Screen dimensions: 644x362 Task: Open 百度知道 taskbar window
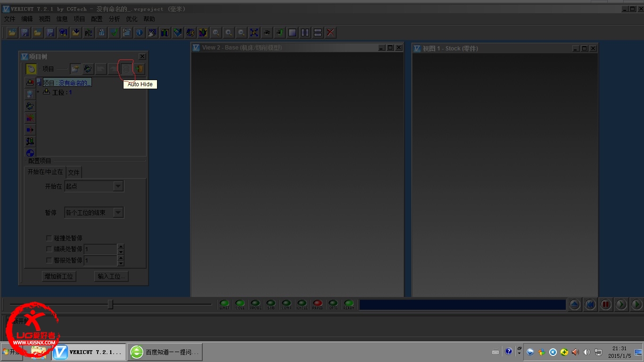click(x=165, y=352)
